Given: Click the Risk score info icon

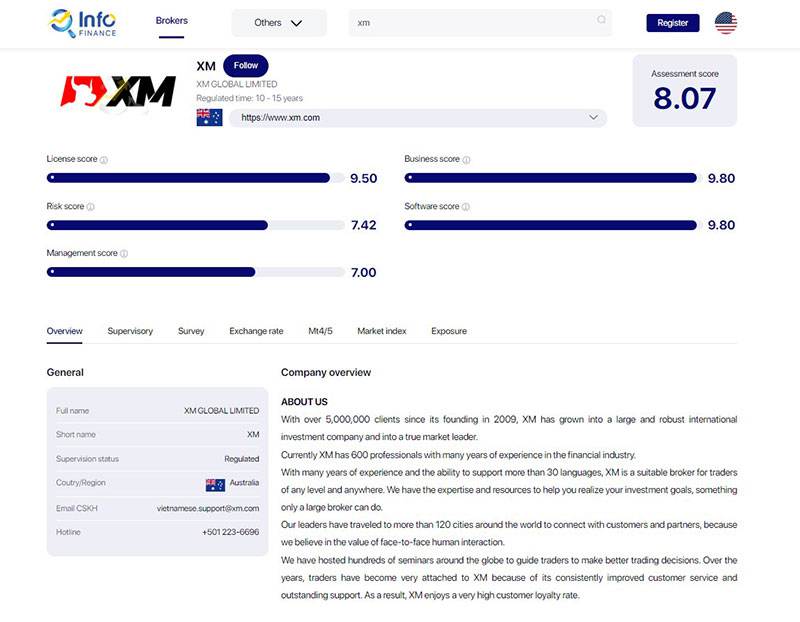Looking at the screenshot, I should [x=90, y=207].
